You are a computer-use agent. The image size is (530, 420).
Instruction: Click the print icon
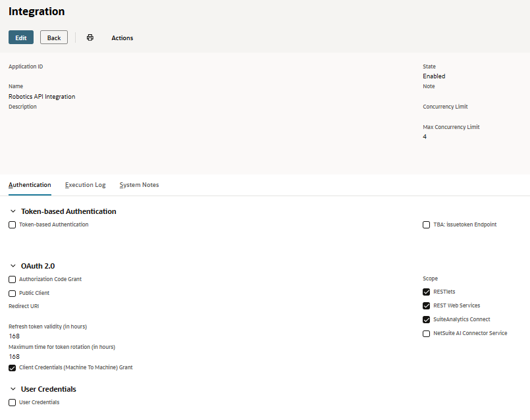pos(90,38)
